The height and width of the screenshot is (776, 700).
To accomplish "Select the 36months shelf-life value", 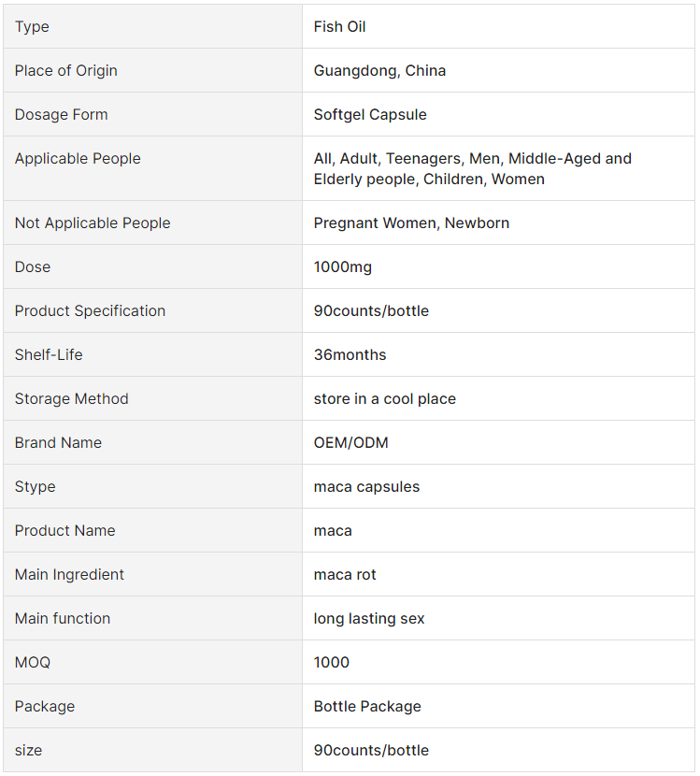I will click(350, 355).
